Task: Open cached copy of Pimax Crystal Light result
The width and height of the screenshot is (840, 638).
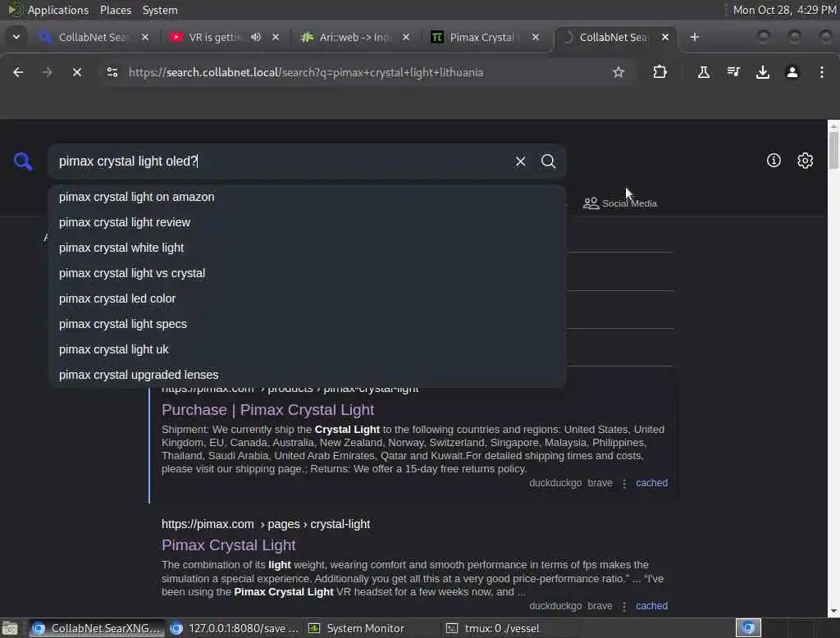Action: pyautogui.click(x=651, y=606)
